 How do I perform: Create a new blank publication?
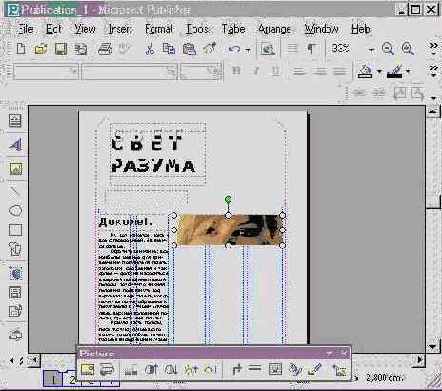coord(21,49)
